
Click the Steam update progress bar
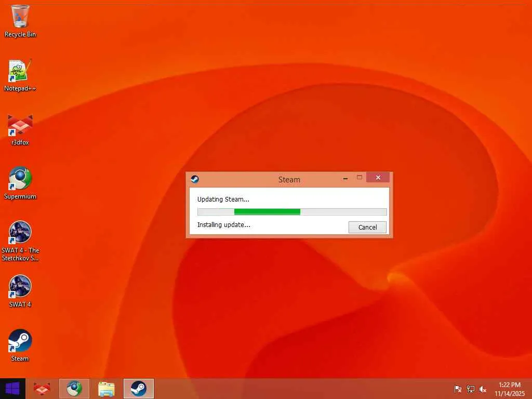tap(292, 212)
